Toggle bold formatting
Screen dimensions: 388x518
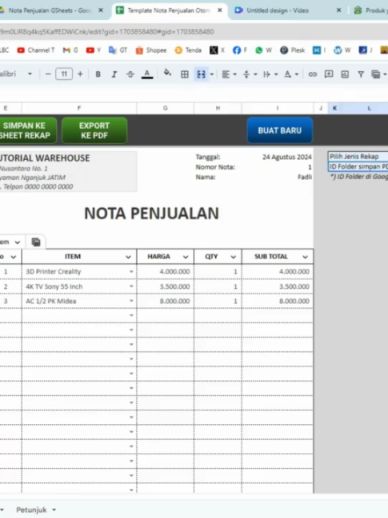point(98,74)
